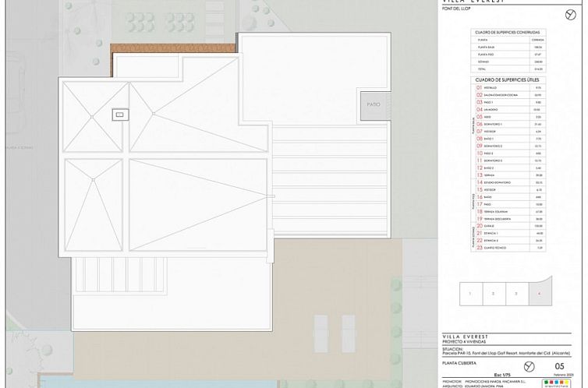This screenshot has width=588, height=388.
Task: Select plot 2 in the key plan
Action: pos(493,294)
